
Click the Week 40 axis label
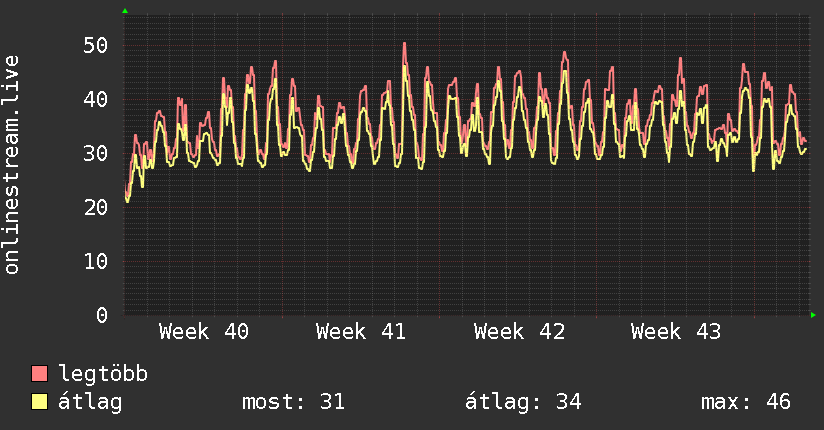click(204, 332)
